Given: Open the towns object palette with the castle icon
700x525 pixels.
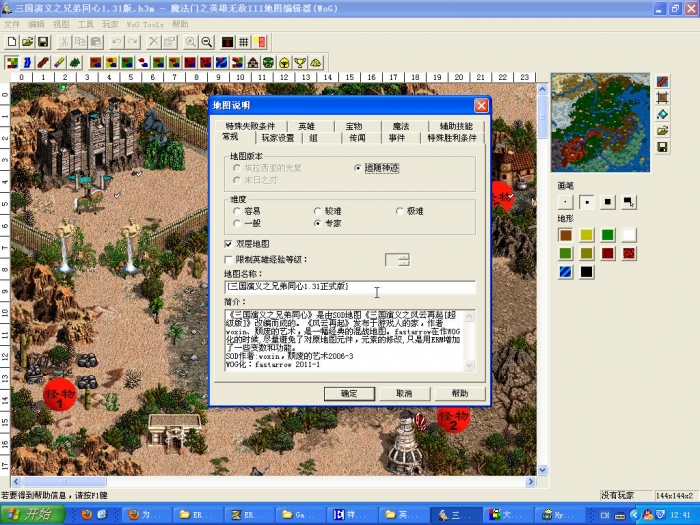Looking at the screenshot, I should click(253, 62).
